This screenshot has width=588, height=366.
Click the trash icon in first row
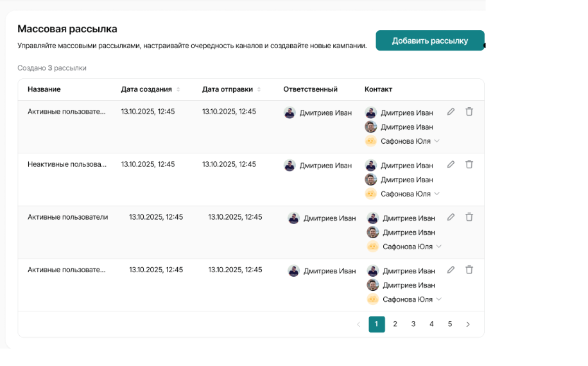tap(469, 112)
